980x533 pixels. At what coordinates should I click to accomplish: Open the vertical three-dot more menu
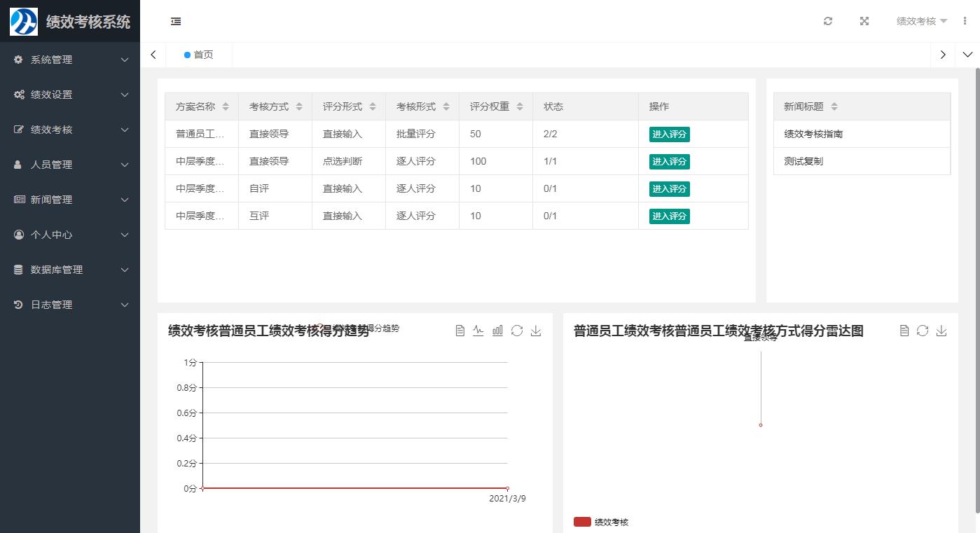[965, 21]
